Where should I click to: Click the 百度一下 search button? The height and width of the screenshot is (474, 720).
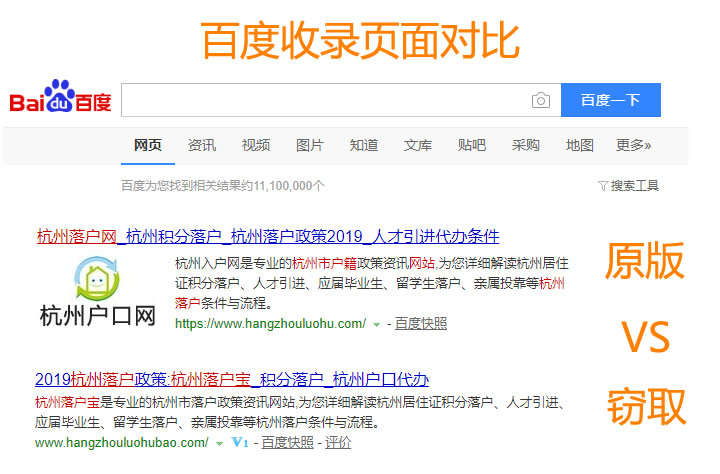(611, 100)
